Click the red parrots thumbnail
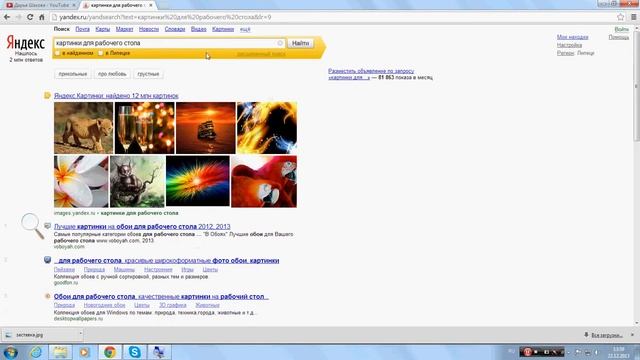The width and height of the screenshot is (640, 360). [x=264, y=181]
